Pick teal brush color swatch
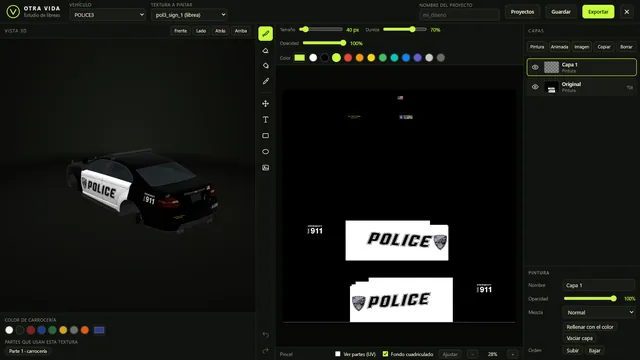The height and width of the screenshot is (360, 640). [394, 58]
